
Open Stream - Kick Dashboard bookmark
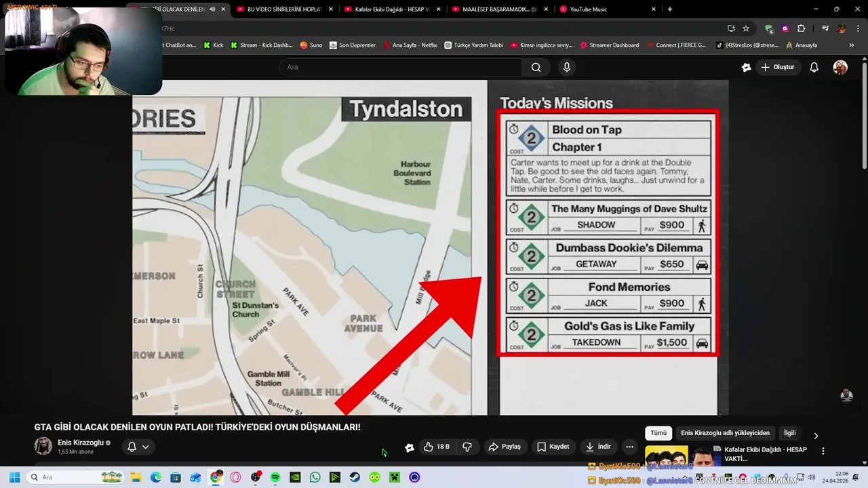(262, 45)
